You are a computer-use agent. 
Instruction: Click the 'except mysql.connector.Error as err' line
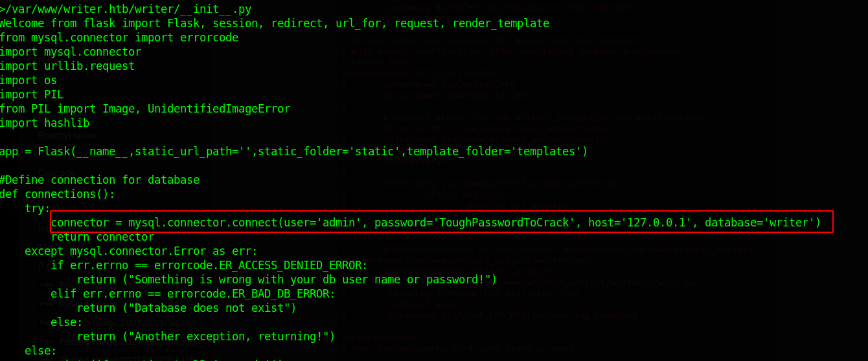point(141,251)
